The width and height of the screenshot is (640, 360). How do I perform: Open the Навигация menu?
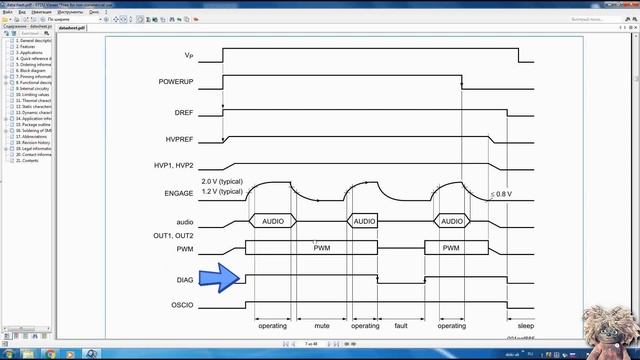tap(41, 12)
